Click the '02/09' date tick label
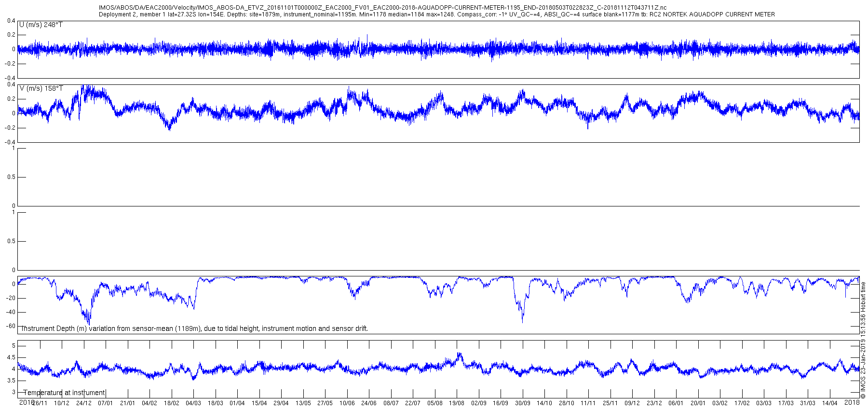This screenshot has height=410, width=868. 479,403
